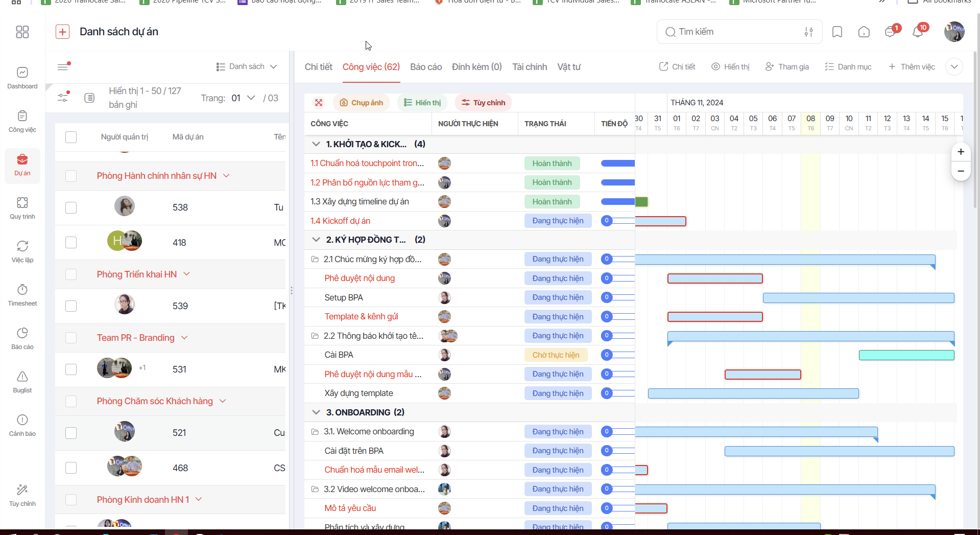Select all rows using the header checkbox
Image resolution: width=980 pixels, height=535 pixels.
click(x=71, y=137)
